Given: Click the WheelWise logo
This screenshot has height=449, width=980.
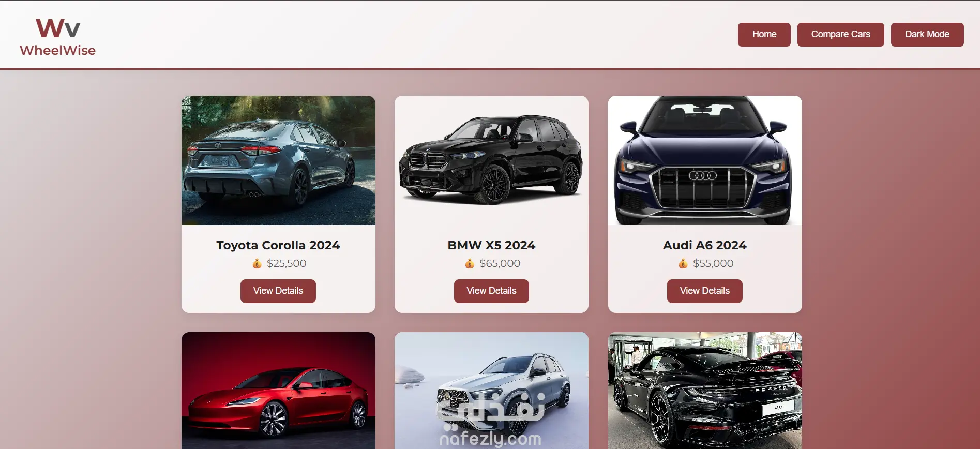Looking at the screenshot, I should coord(57,37).
